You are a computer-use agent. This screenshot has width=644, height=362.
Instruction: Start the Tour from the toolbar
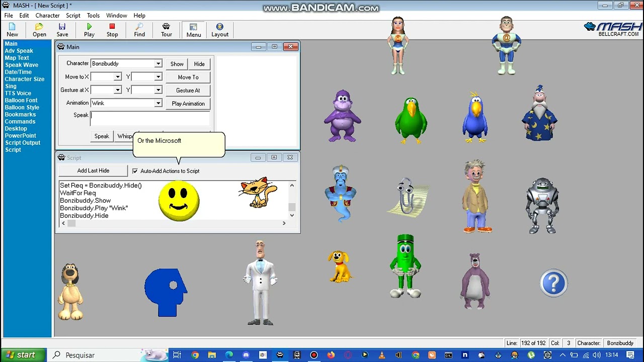pyautogui.click(x=167, y=30)
